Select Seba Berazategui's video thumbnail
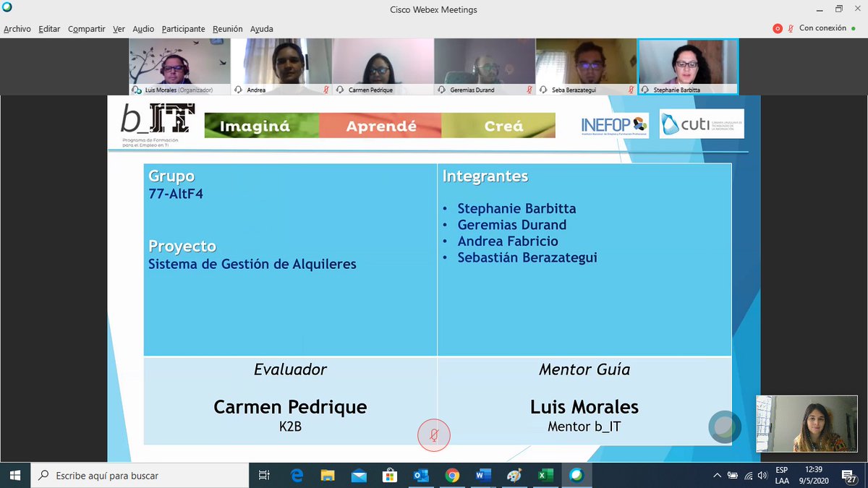The width and height of the screenshot is (868, 488). 586,67
